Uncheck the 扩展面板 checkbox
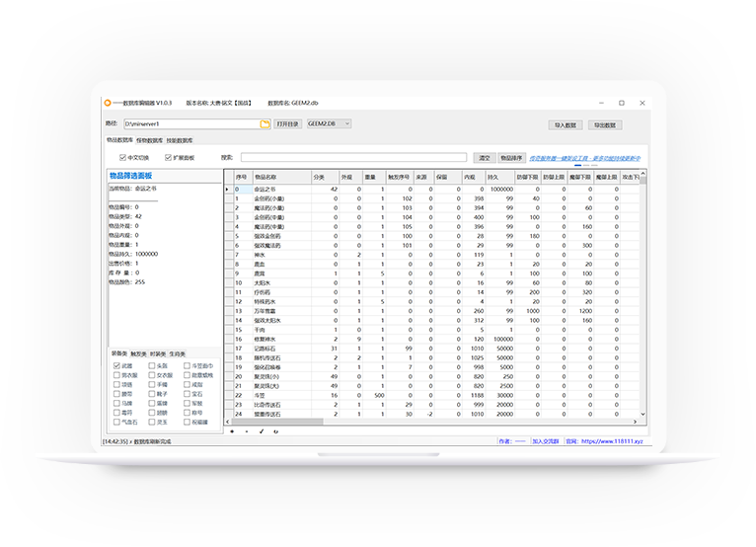The image size is (756, 547). 168,157
